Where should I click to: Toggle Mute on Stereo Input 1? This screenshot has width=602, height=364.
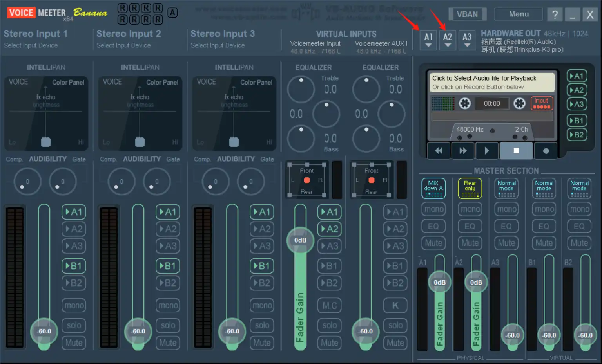click(x=74, y=343)
